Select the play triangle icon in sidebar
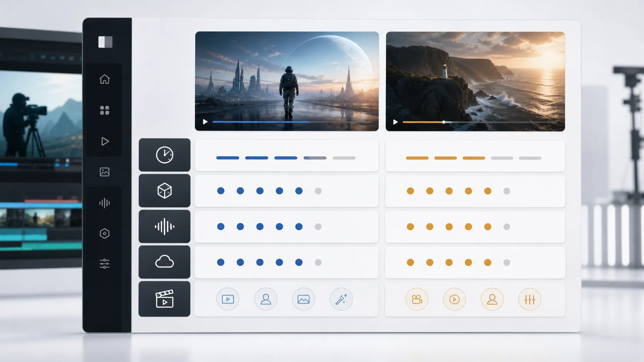Image resolution: width=644 pixels, height=362 pixels. pos(105,141)
